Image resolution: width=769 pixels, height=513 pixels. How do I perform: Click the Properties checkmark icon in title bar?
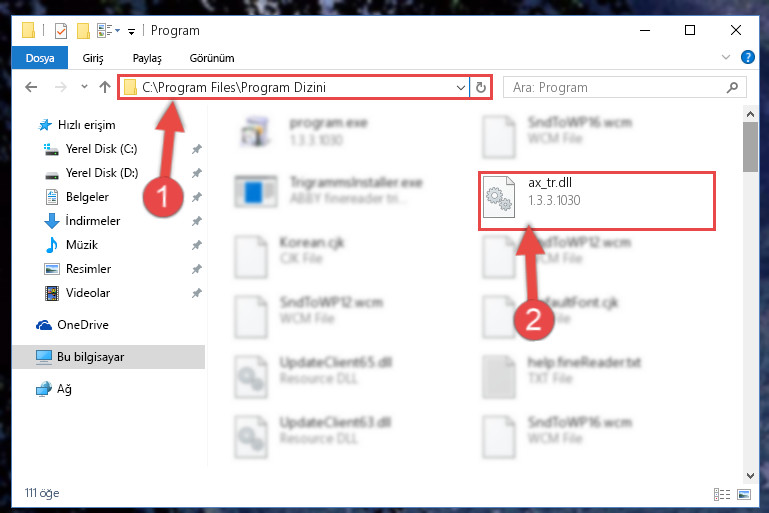(x=61, y=31)
